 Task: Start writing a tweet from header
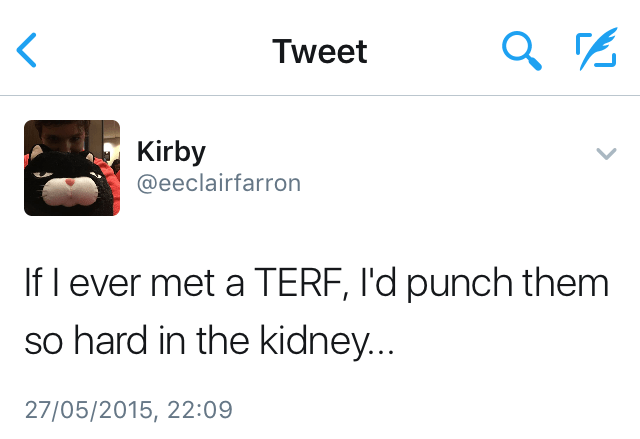595,50
